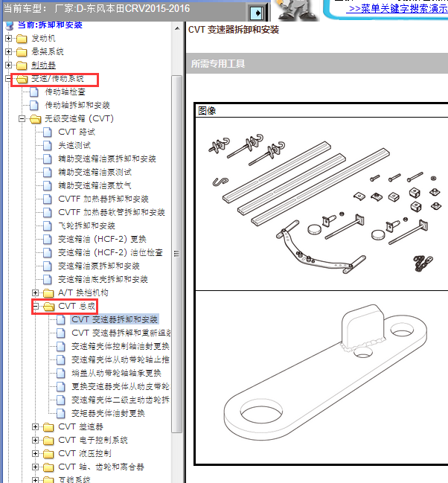Open 辅助变速箱油泵测试 document
The image size is (448, 483).
click(95, 172)
